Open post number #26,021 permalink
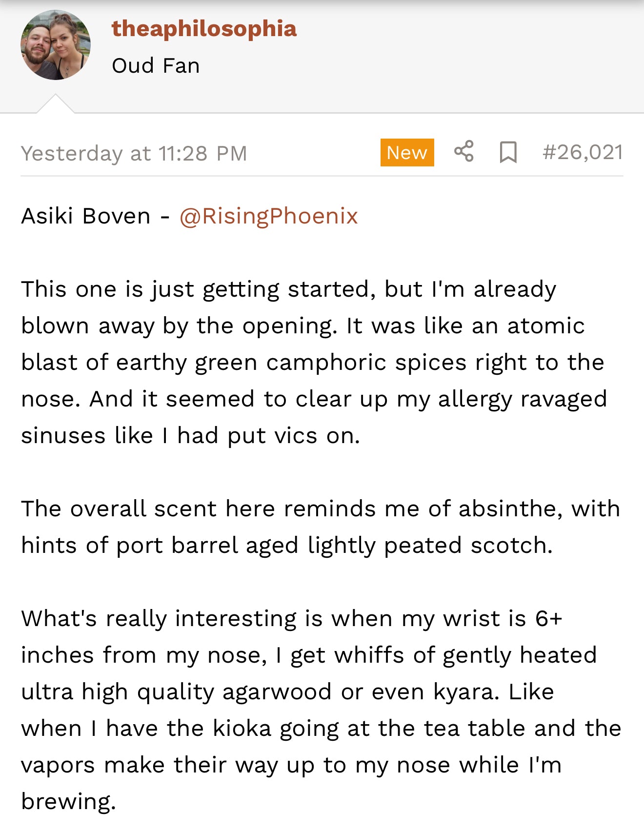This screenshot has height=833, width=644. 583,152
